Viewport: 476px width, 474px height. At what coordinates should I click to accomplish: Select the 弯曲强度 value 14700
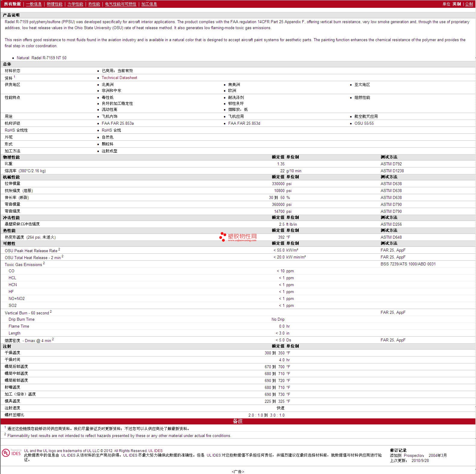(279, 211)
